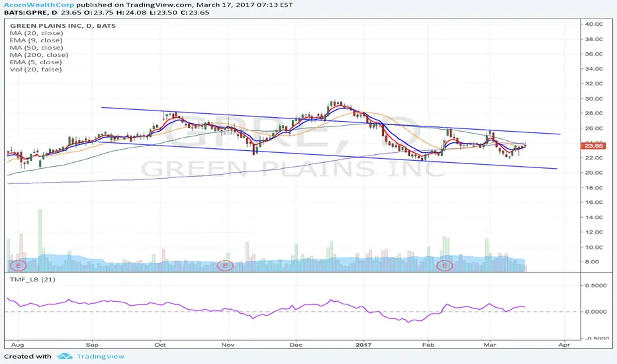Select the EMA (9, close) indicator legend
617x364 pixels.
[x=36, y=40]
